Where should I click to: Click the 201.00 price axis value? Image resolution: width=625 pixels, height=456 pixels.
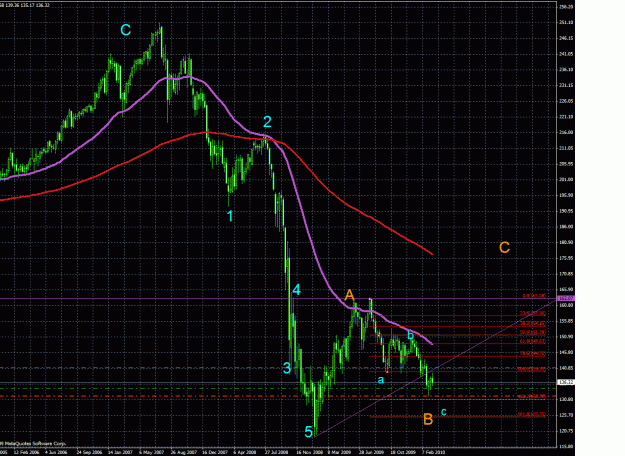pos(566,179)
